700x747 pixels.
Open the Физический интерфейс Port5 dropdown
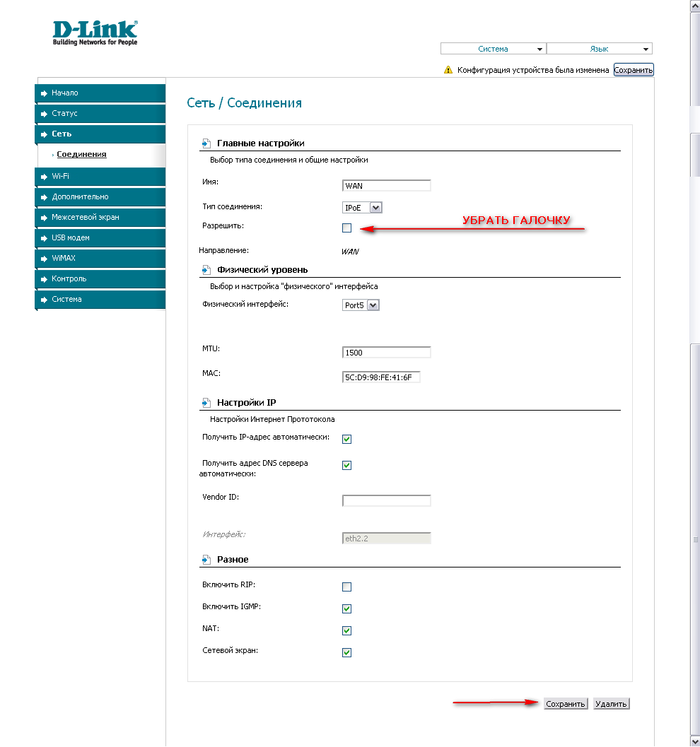coord(361,305)
